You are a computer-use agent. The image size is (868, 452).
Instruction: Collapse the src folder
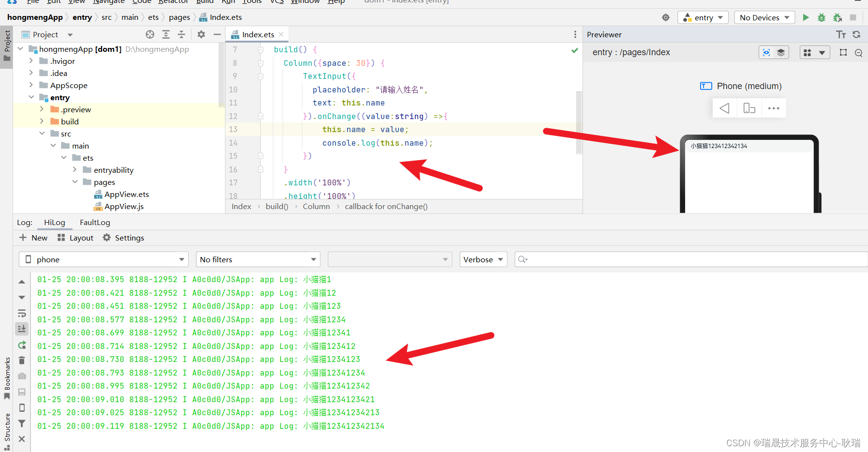click(x=42, y=134)
